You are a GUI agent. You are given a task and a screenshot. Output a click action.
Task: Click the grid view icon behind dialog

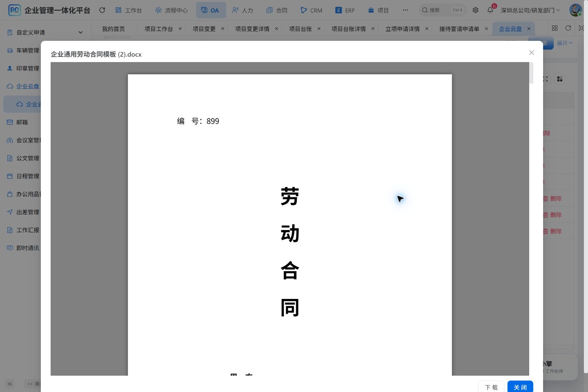560,79
